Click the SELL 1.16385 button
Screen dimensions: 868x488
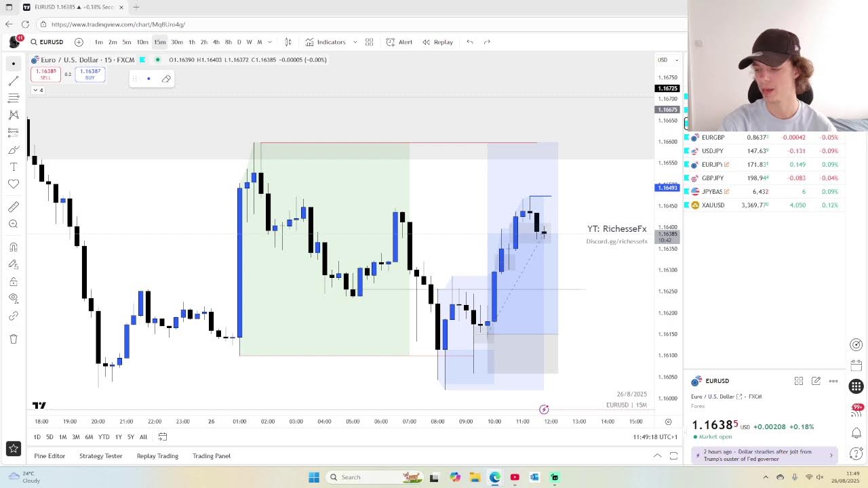click(45, 74)
